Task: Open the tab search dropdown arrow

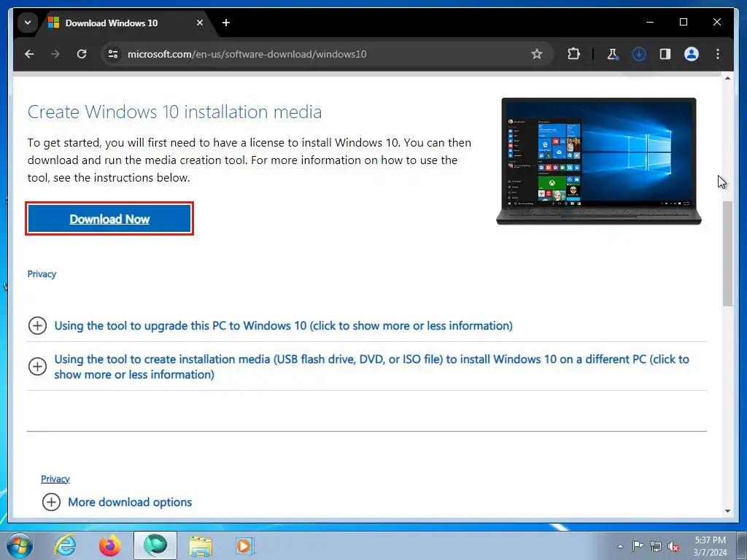Action: [x=28, y=23]
